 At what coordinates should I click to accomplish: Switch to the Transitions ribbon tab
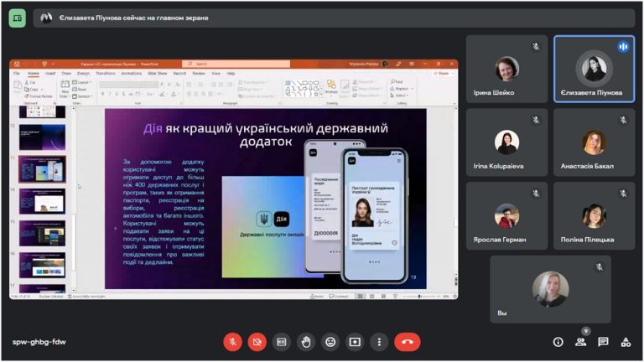[x=106, y=74]
